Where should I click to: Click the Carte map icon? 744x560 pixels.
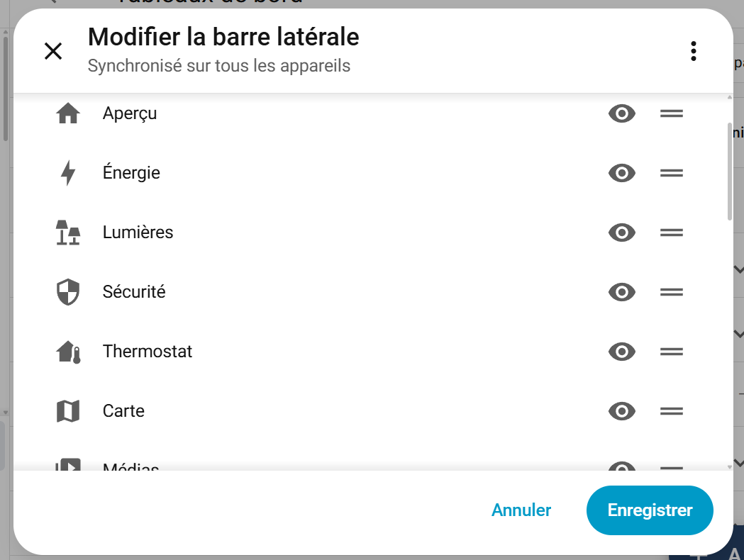(68, 411)
